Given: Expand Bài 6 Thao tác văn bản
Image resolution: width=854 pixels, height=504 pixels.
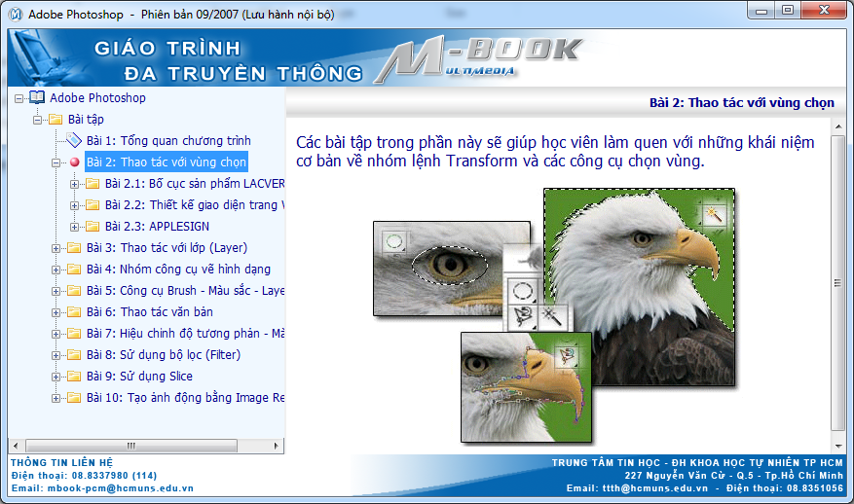Looking at the screenshot, I should point(56,312).
